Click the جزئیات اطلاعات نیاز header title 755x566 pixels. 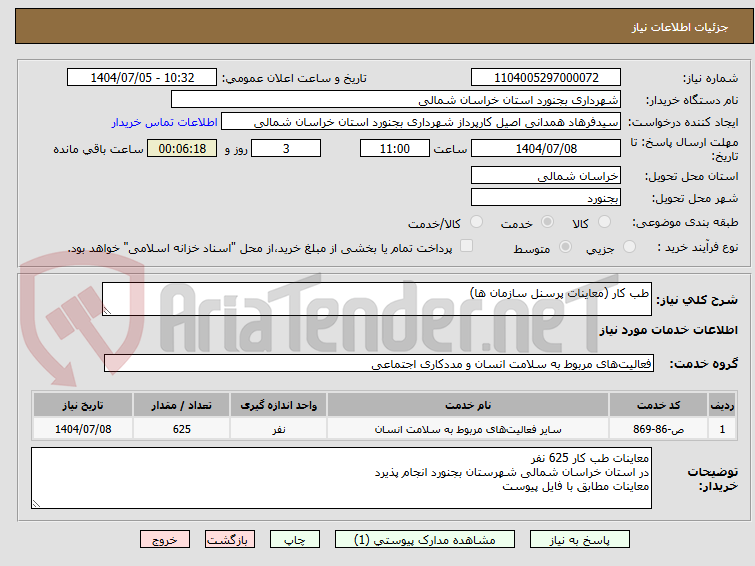click(680, 27)
